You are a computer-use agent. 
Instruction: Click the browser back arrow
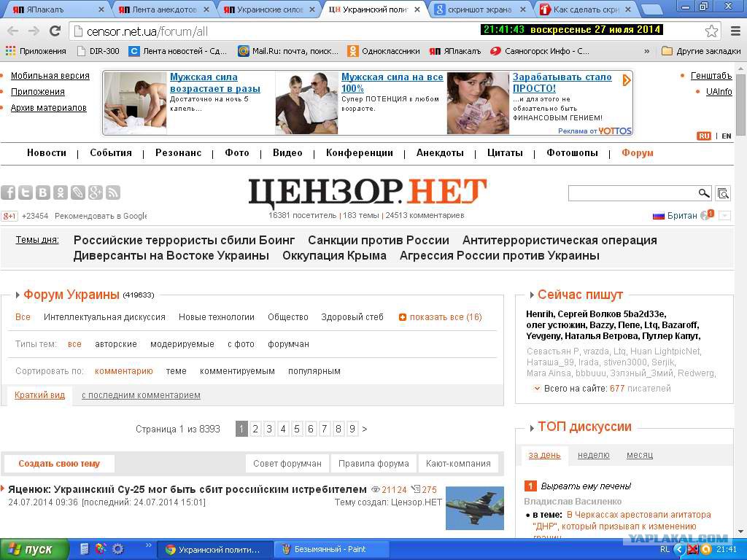click(13, 31)
